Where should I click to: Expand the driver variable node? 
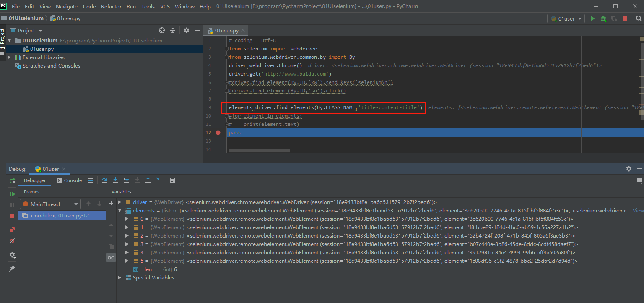click(x=120, y=202)
